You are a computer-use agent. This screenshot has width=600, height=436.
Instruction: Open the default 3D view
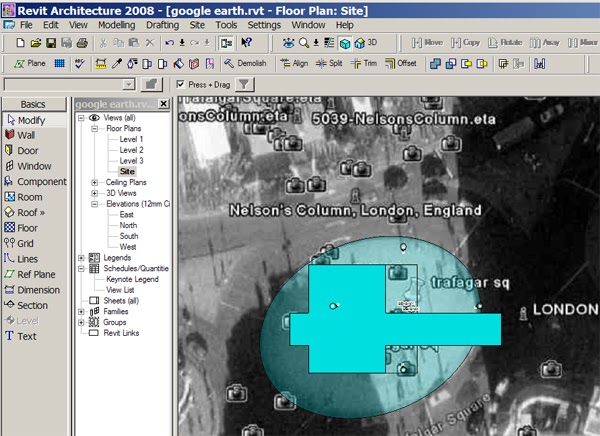(365, 42)
